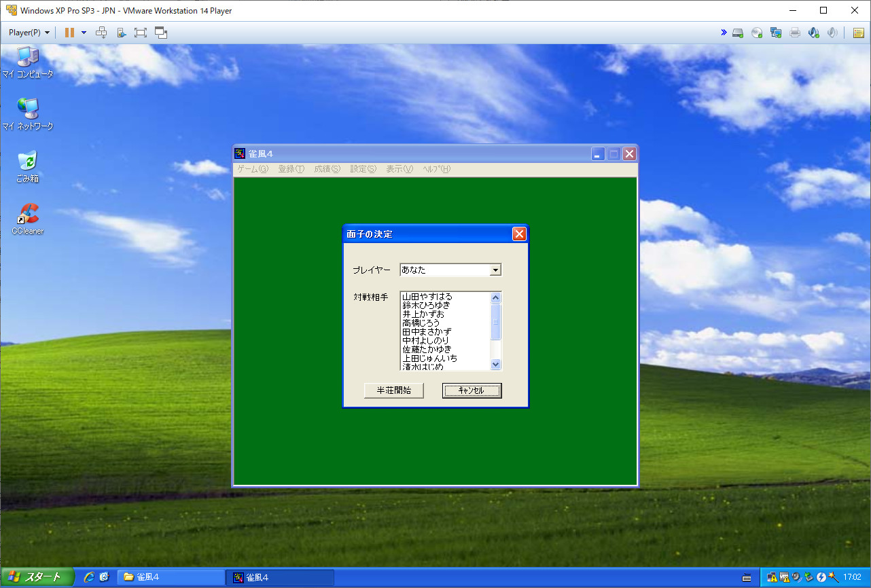
Task: Pause the virtual machine in VMware toolbar
Action: [69, 33]
